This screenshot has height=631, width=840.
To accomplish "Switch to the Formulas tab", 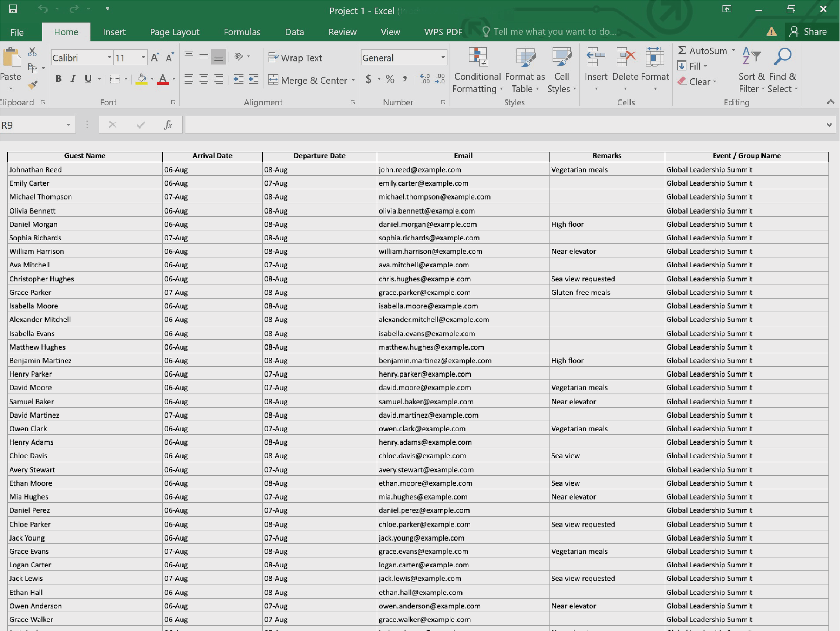I will [x=242, y=32].
